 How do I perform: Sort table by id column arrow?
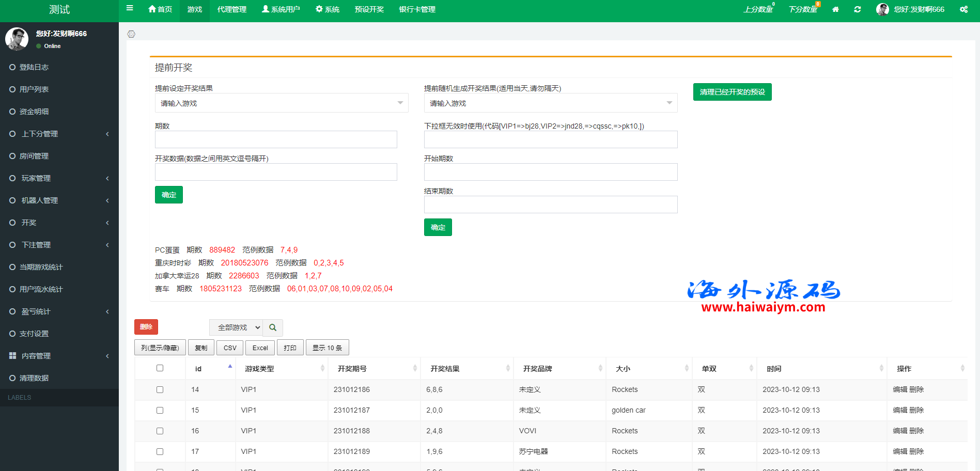pos(230,367)
